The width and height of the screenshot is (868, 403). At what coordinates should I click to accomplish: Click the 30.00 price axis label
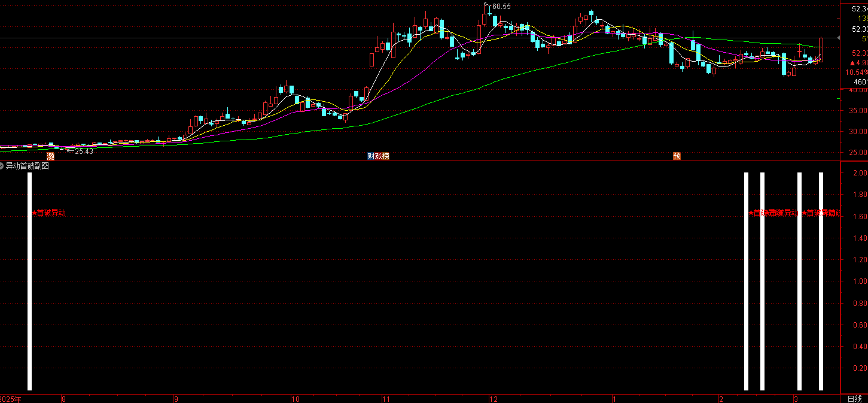coord(858,132)
